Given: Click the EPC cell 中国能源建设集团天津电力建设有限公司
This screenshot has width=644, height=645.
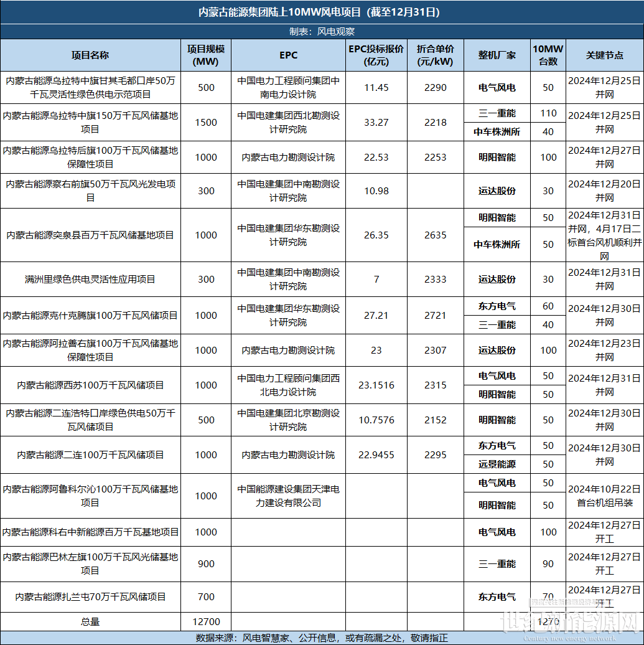Looking at the screenshot, I should click(288, 496).
